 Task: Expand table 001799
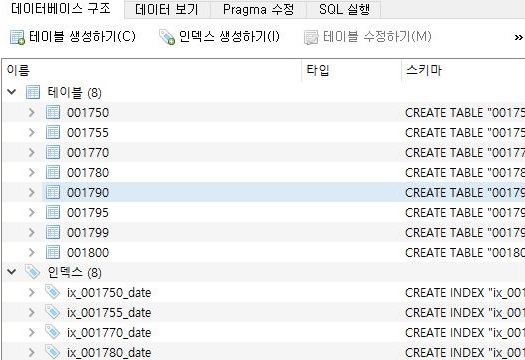[x=31, y=232]
